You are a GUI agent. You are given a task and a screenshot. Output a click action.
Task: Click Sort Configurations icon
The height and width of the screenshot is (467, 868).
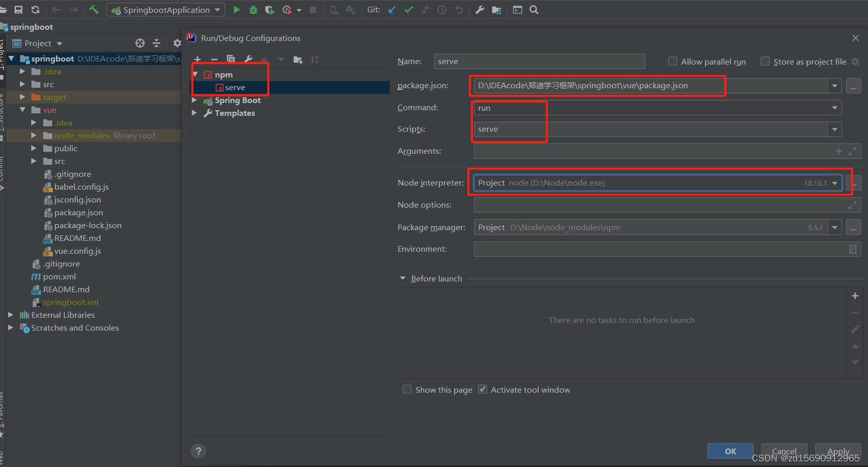pyautogui.click(x=314, y=59)
